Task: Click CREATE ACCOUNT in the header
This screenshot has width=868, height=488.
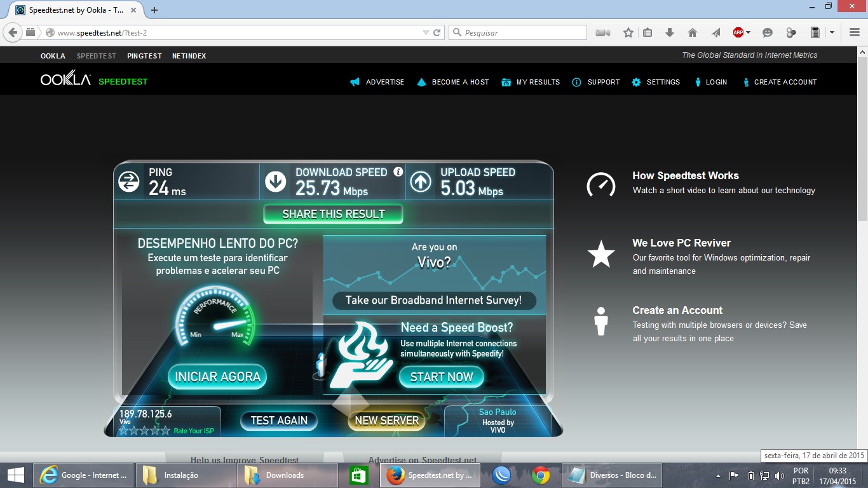Action: click(780, 82)
